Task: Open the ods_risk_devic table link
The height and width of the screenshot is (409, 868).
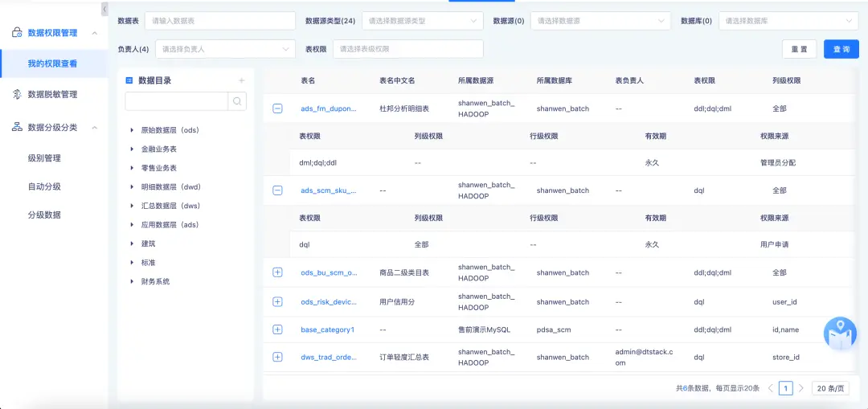Action: pyautogui.click(x=328, y=301)
